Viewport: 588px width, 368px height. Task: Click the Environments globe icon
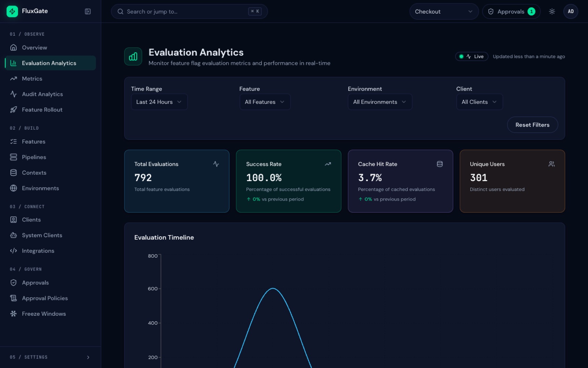(x=14, y=188)
